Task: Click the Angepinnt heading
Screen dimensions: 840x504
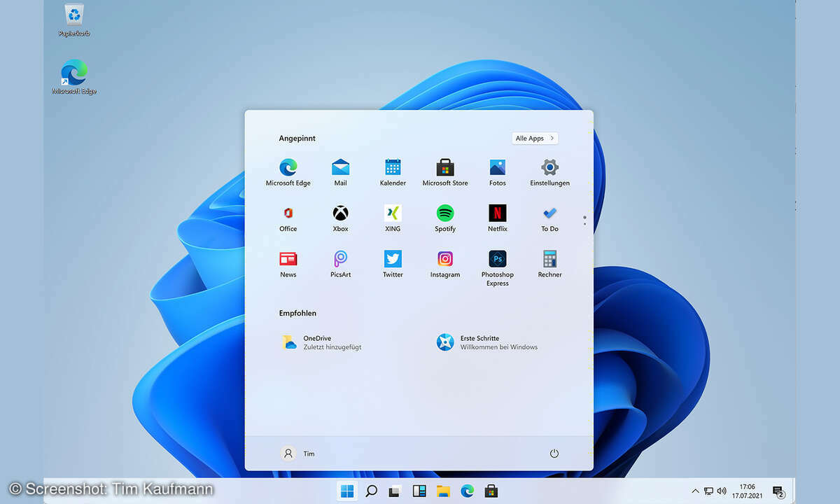Action: coord(297,139)
